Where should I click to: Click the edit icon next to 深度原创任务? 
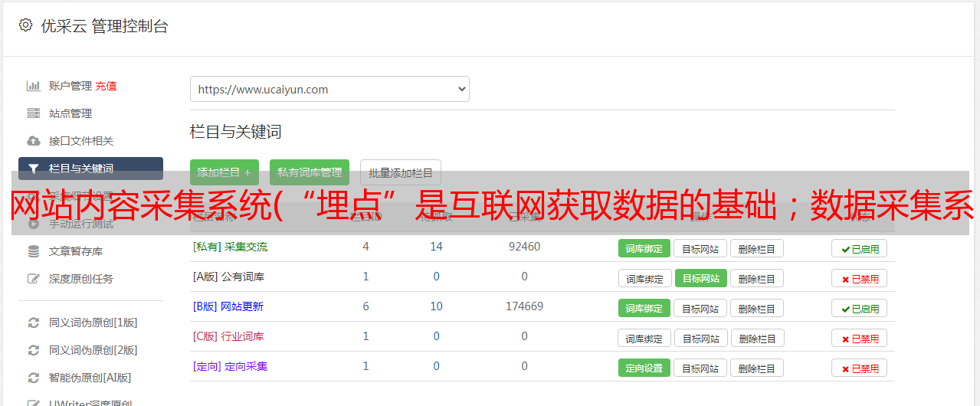tap(33, 279)
